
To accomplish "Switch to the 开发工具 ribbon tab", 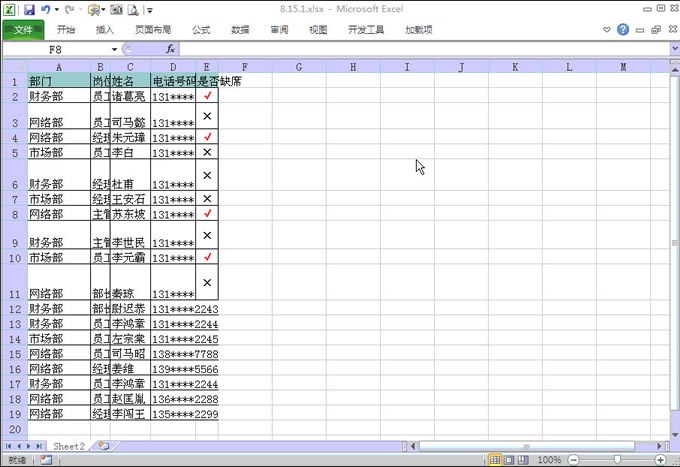I will point(366,29).
